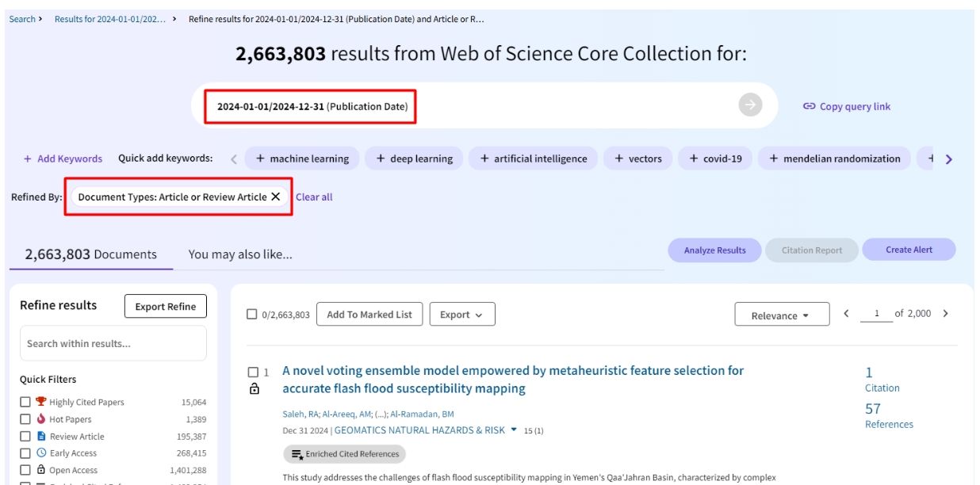This screenshot has width=980, height=485.
Task: Select all results checkbox 0/2,663,803
Action: pyautogui.click(x=252, y=315)
